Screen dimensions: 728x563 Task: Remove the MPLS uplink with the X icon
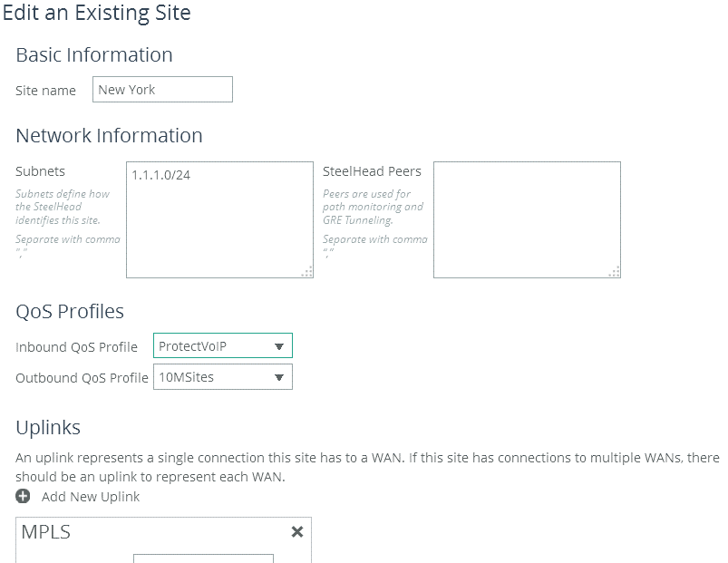[296, 532]
